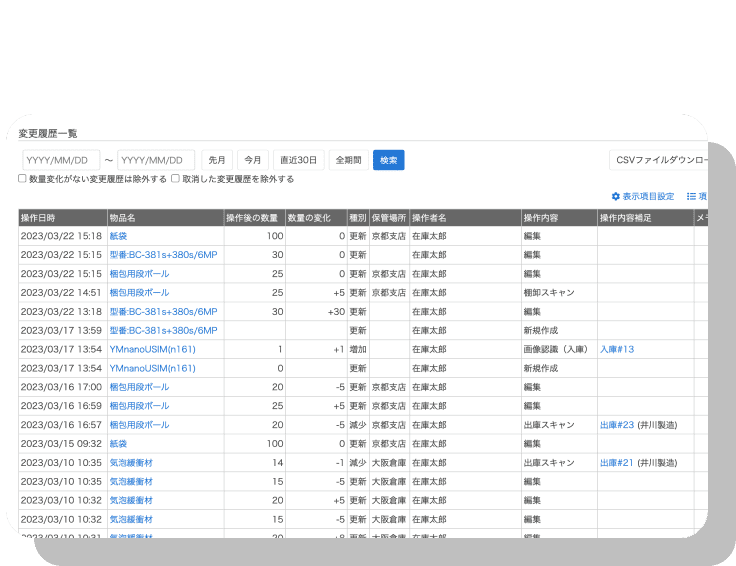Enable 数量変化がない変更履歴は除外する checkbox

23,179
